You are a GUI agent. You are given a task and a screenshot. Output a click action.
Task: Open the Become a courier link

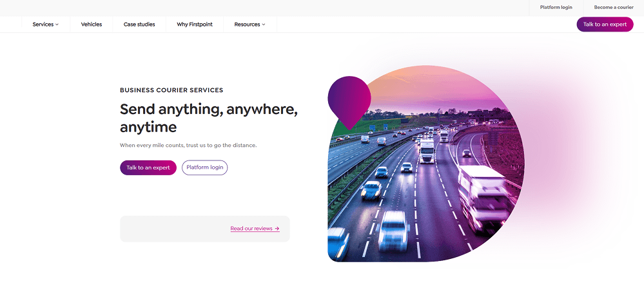pyautogui.click(x=614, y=7)
